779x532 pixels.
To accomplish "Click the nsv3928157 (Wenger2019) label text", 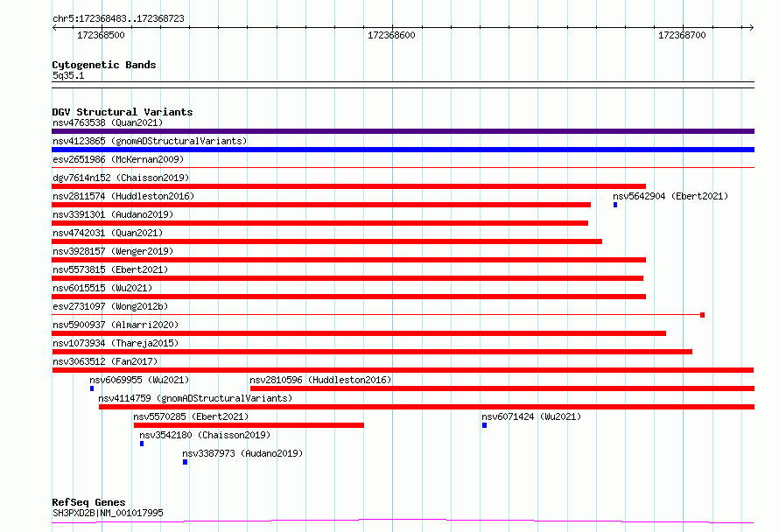I will [113, 251].
